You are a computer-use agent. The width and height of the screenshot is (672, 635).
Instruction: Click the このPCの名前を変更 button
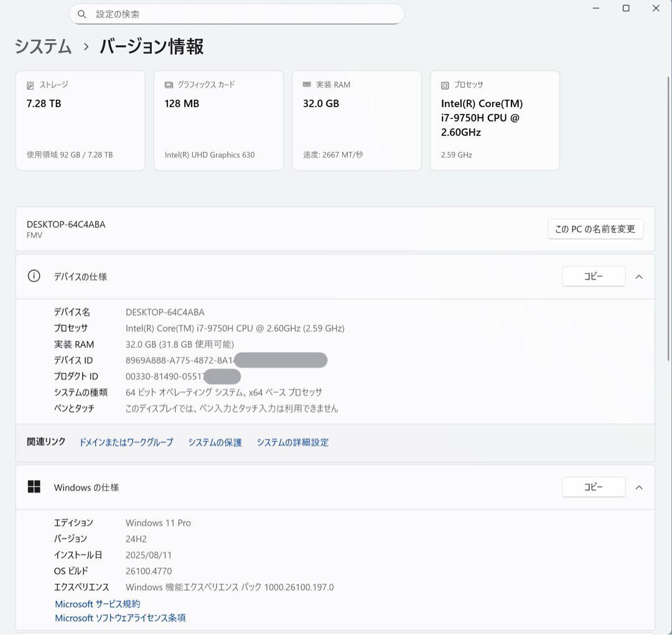tap(595, 228)
